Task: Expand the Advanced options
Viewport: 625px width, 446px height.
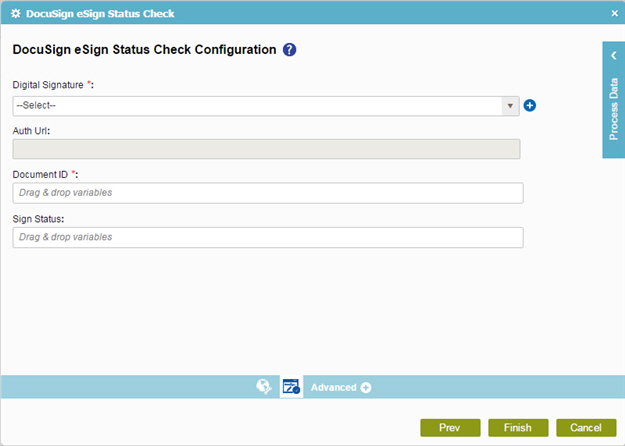Action: coord(341,387)
